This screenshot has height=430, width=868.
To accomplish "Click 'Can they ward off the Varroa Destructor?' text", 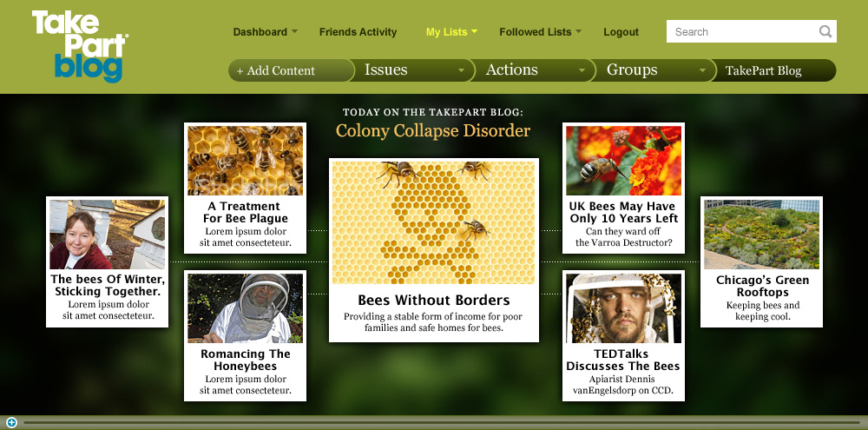I will tap(623, 237).
